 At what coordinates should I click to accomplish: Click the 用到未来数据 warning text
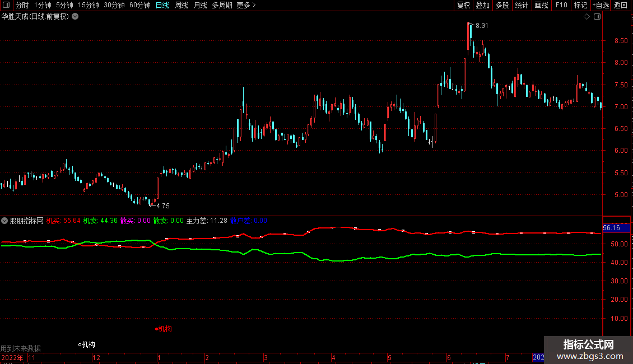[x=21, y=348]
